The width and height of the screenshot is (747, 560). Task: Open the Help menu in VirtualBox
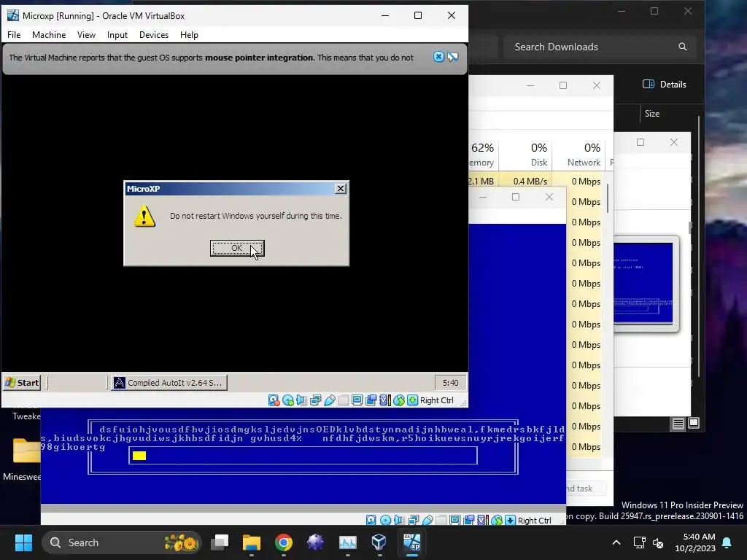pyautogui.click(x=189, y=35)
